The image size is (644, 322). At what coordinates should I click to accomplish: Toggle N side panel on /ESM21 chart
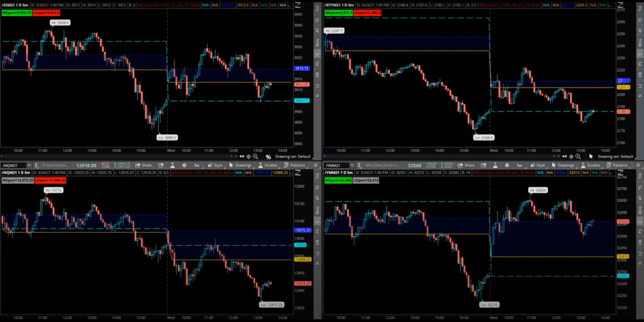click(x=317, y=96)
